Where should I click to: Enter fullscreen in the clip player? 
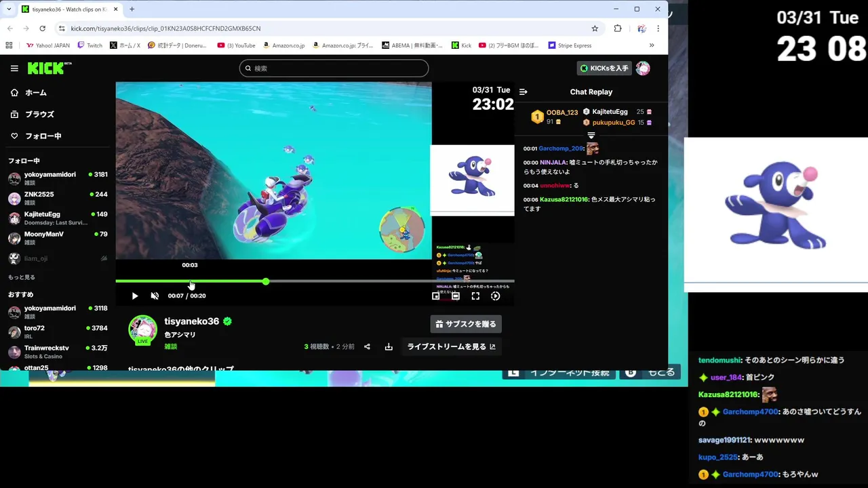(475, 296)
